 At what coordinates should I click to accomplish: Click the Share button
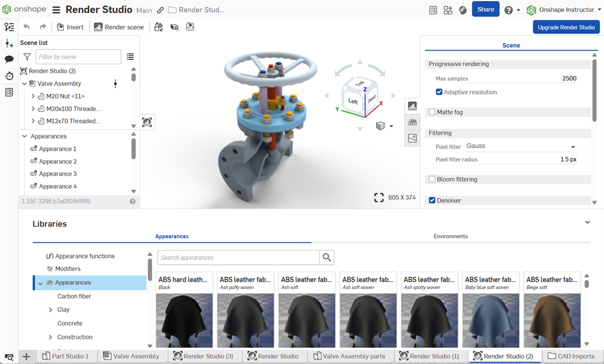(486, 10)
